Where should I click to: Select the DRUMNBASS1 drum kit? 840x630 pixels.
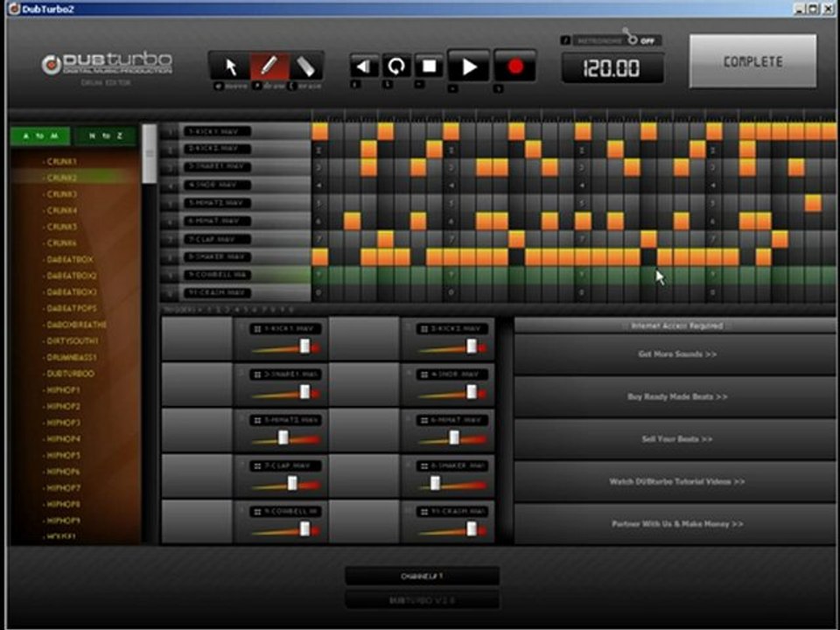coord(71,357)
